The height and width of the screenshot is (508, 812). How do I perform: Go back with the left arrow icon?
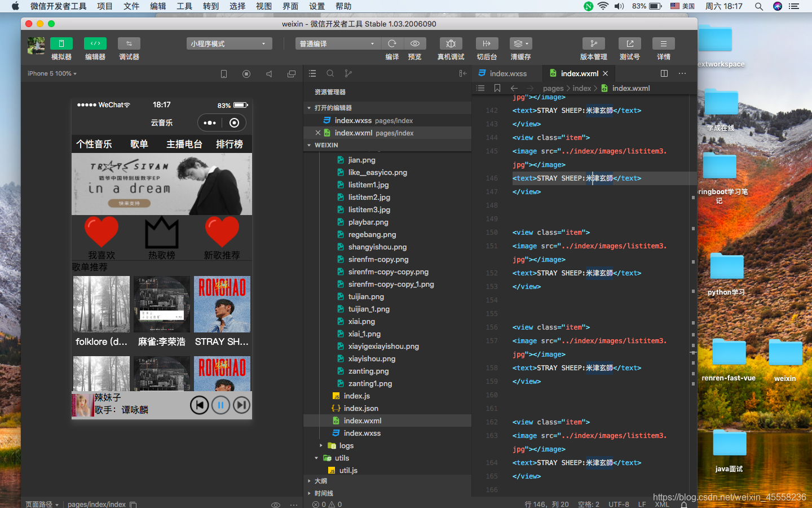[514, 88]
